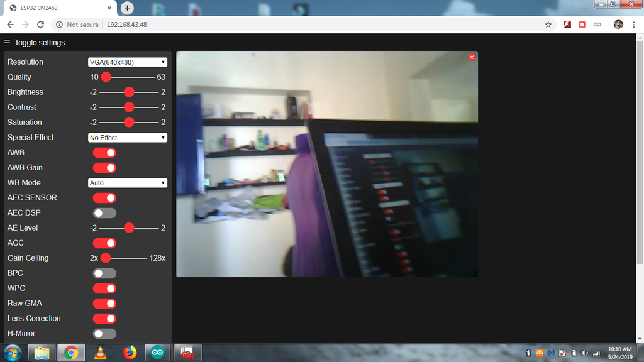This screenshot has height=362, width=644.
Task: Click the browser reload icon
Action: (x=40, y=25)
